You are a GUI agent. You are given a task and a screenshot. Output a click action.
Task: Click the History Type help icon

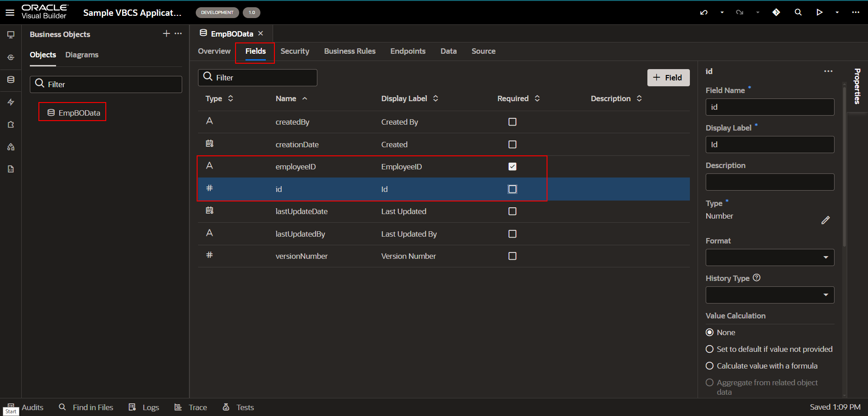(x=757, y=278)
